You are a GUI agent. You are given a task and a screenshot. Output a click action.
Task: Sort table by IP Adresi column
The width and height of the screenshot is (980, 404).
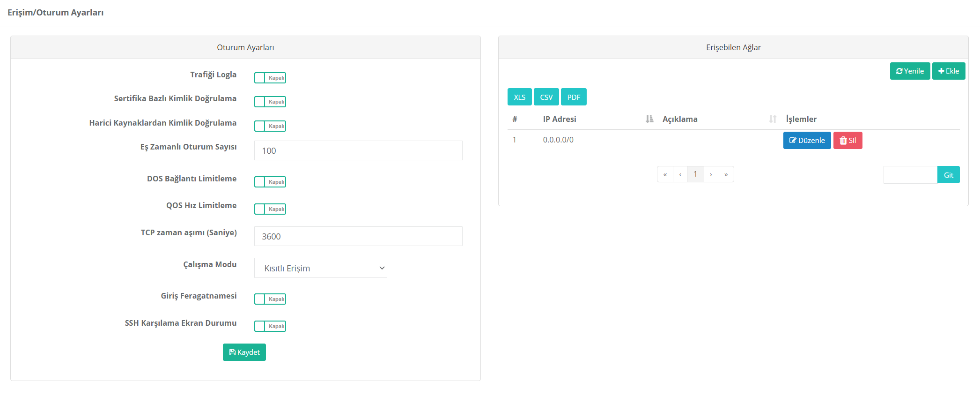(649, 119)
